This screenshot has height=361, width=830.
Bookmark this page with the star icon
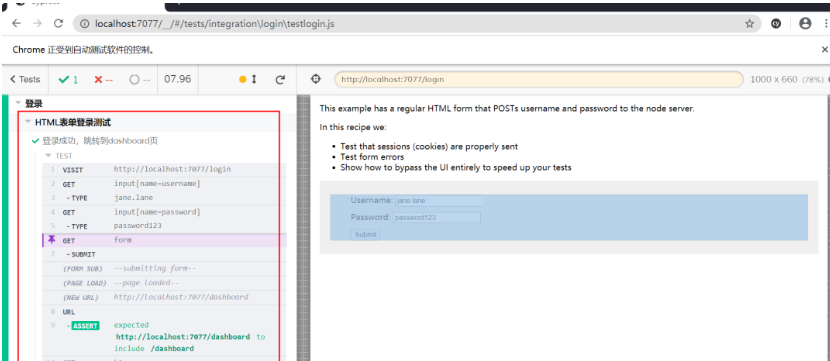749,24
